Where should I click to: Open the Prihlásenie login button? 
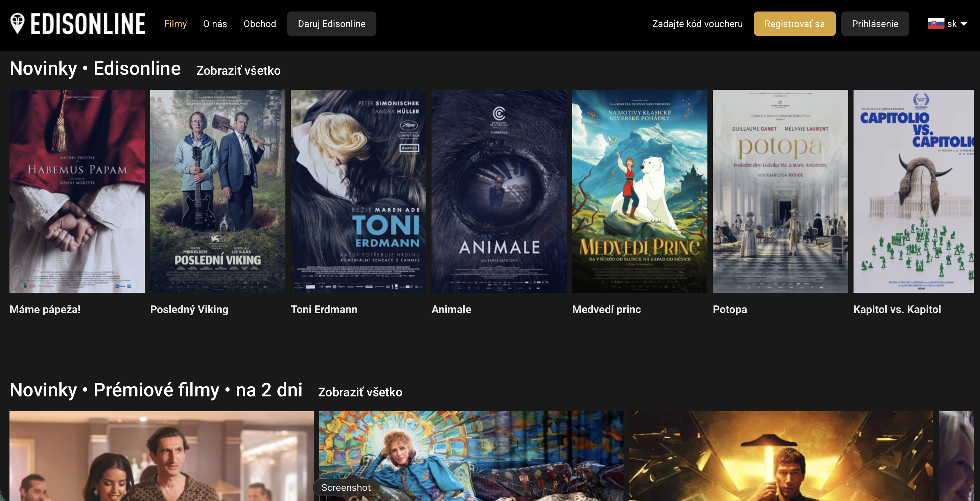click(874, 24)
